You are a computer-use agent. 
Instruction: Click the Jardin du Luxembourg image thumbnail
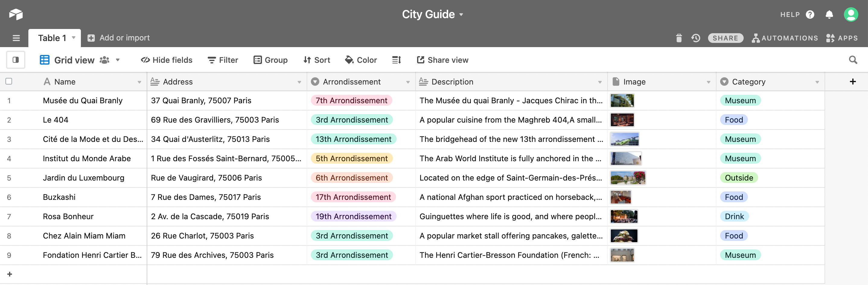click(x=627, y=178)
